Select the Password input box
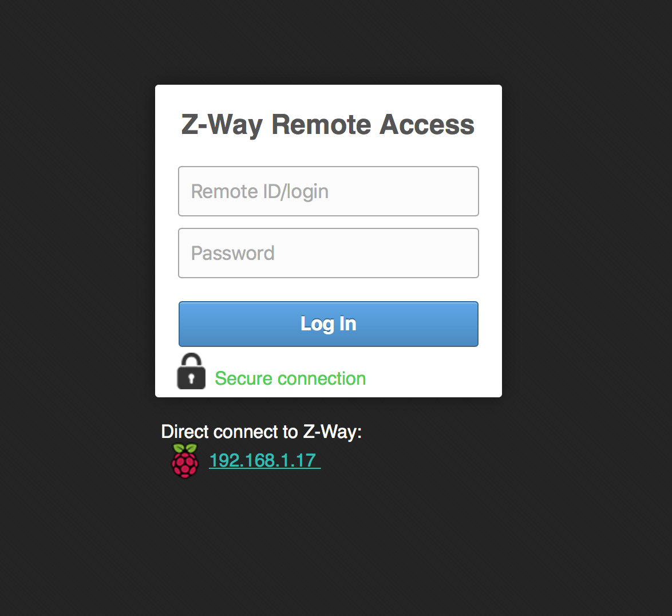The image size is (672, 616). [x=329, y=253]
